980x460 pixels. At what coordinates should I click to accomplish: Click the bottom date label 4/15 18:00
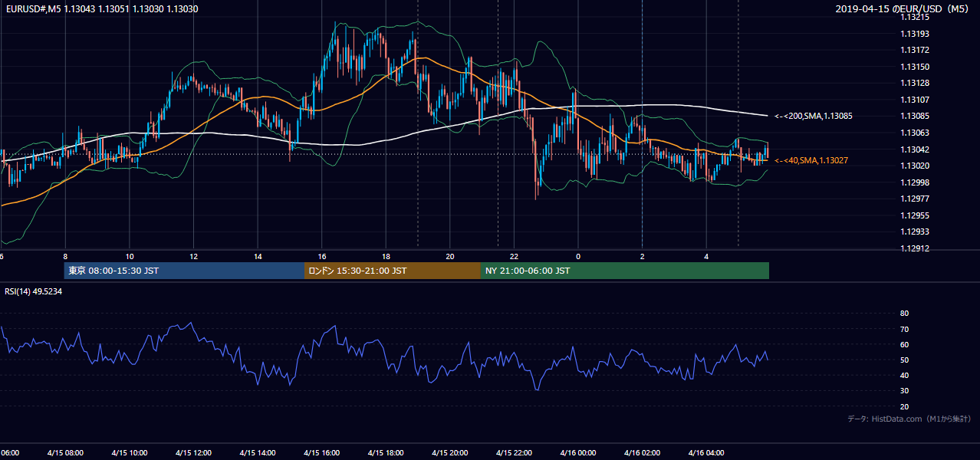pos(386,452)
